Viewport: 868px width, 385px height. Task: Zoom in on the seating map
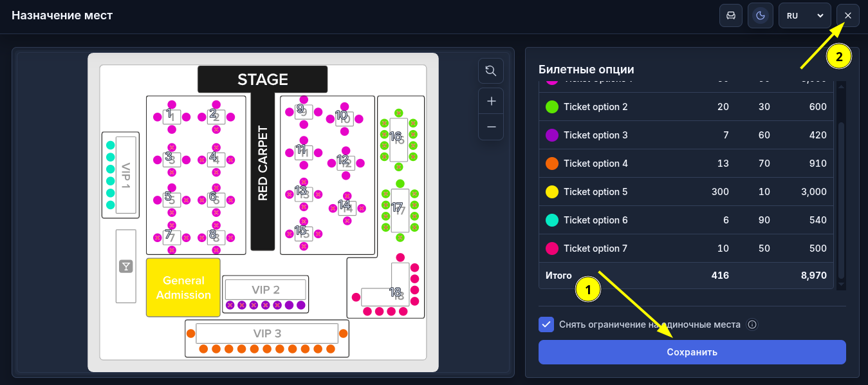point(491,101)
